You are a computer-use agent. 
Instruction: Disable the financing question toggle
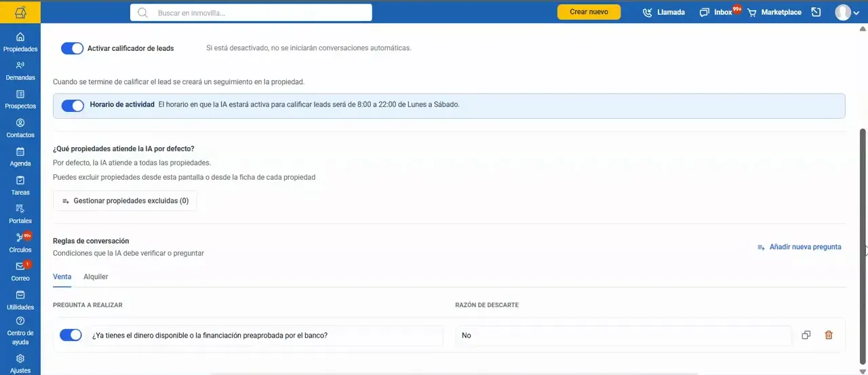click(71, 335)
